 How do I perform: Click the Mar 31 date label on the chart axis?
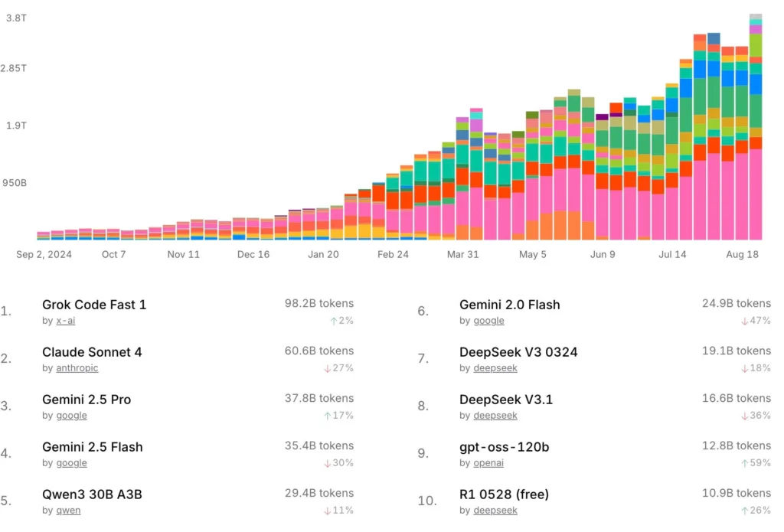tap(462, 254)
